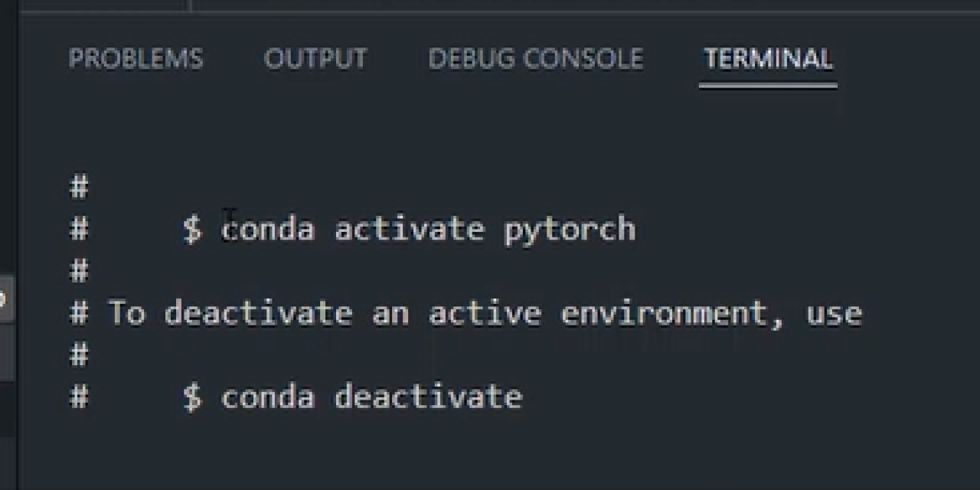Click the word "pytorch" in the terminal

tap(570, 230)
